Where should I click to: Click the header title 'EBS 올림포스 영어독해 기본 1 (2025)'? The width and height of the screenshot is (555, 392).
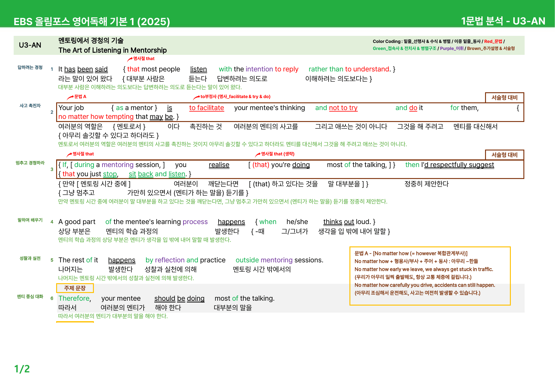point(92,21)
